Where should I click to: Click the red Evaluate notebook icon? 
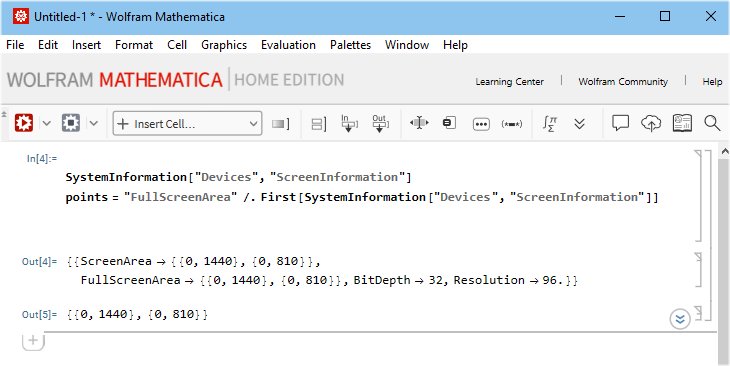[x=24, y=123]
